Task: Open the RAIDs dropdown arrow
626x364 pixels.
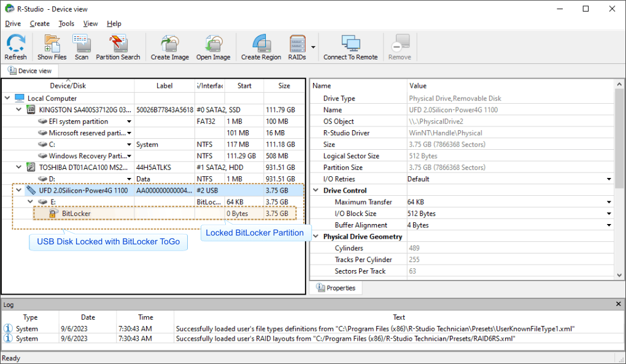Action: tap(314, 47)
